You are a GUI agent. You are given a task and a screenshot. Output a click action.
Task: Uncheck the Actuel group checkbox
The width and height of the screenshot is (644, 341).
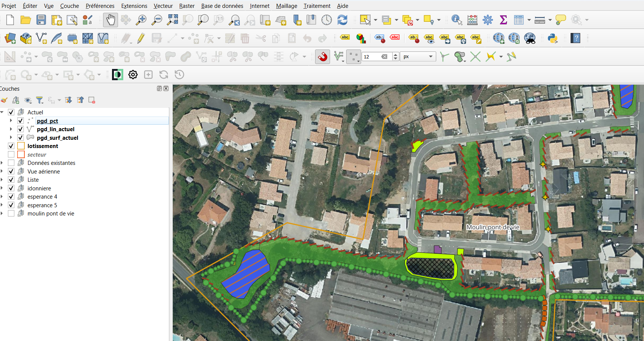coord(11,112)
